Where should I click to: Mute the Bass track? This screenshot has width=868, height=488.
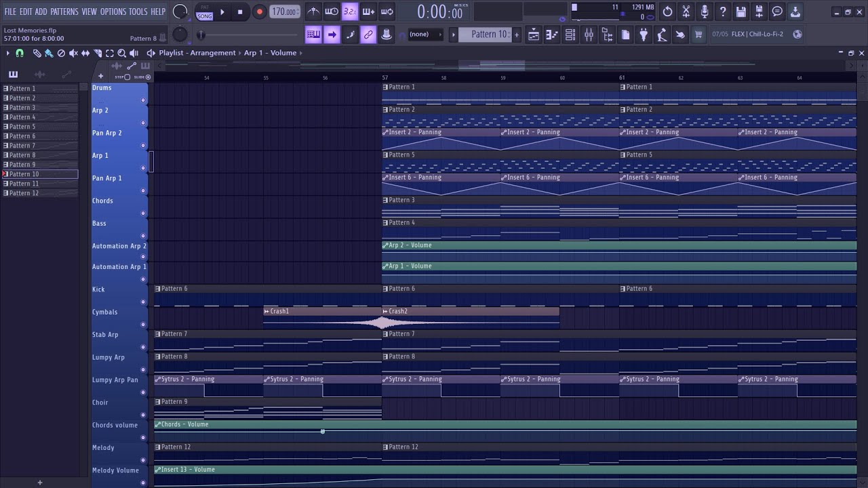click(x=143, y=236)
